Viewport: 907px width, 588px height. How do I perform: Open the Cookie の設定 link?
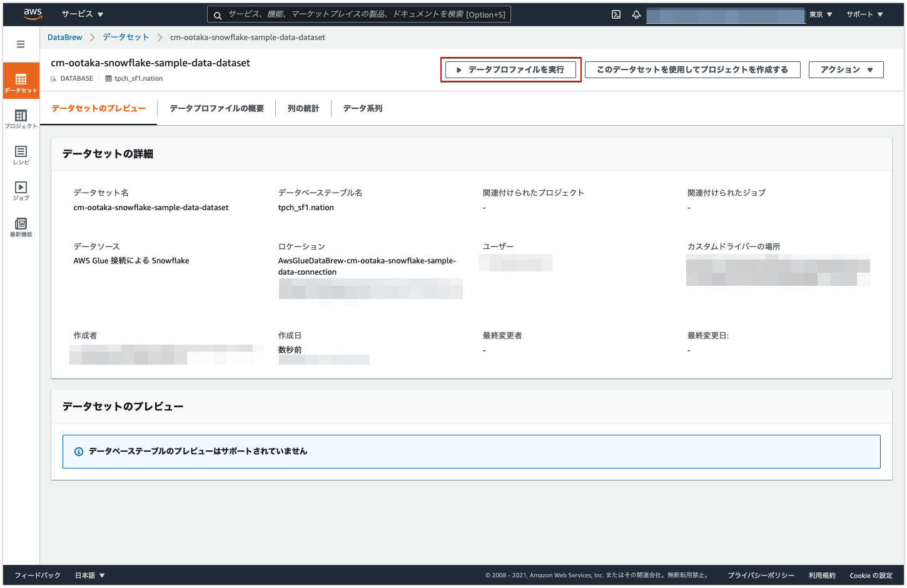871,575
